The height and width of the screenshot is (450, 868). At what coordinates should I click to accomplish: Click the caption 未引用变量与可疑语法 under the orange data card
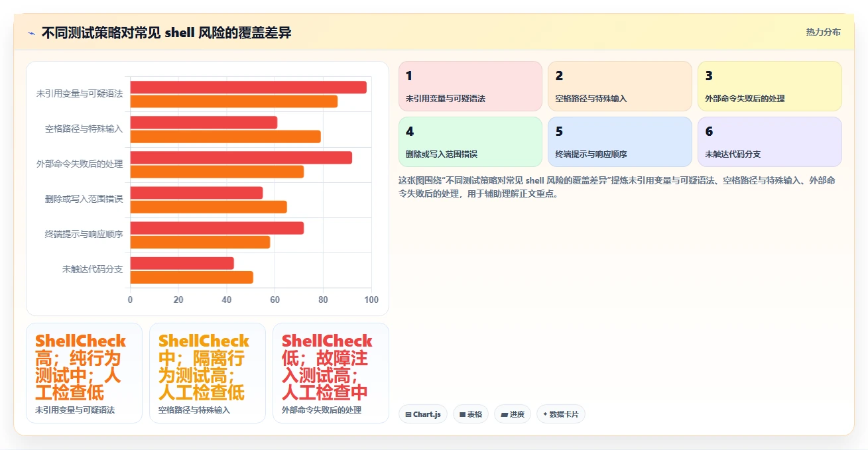(75, 410)
